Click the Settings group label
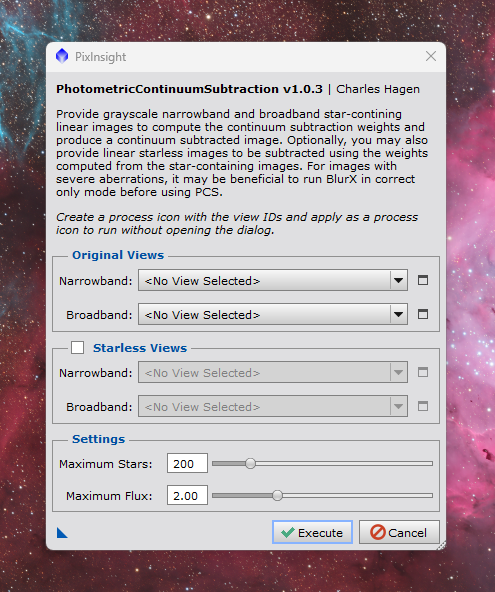The width and height of the screenshot is (495, 592). point(99,439)
